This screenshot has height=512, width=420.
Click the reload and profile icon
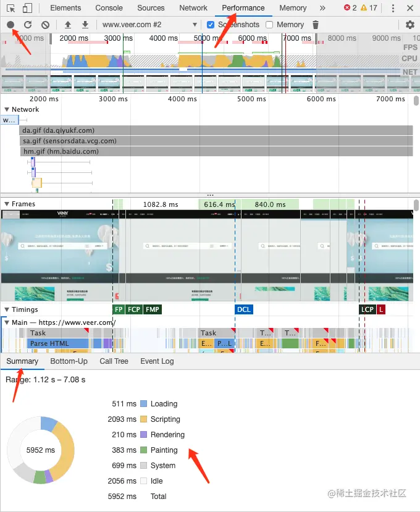(28, 25)
